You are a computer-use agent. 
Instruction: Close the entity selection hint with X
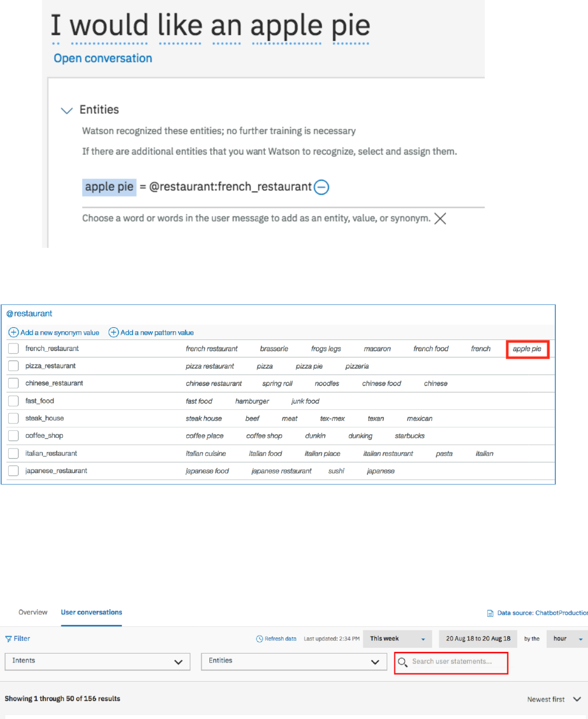coord(440,219)
